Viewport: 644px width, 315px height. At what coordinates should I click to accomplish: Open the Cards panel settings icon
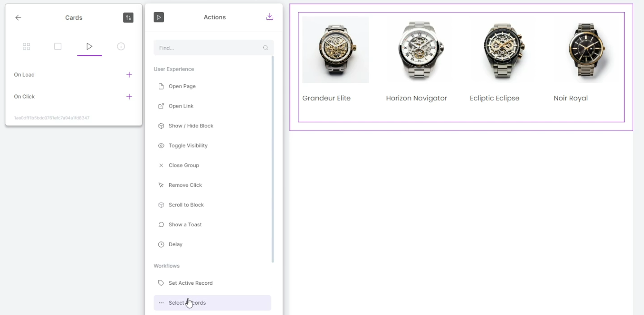(x=128, y=18)
